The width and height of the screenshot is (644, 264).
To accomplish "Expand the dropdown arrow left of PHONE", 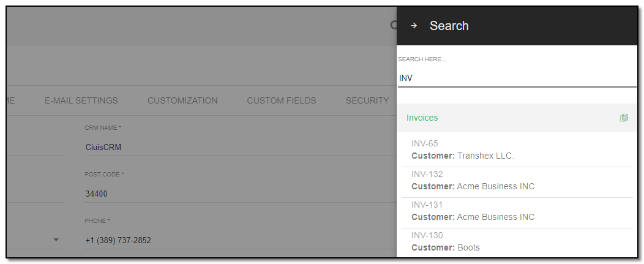I will pos(56,240).
